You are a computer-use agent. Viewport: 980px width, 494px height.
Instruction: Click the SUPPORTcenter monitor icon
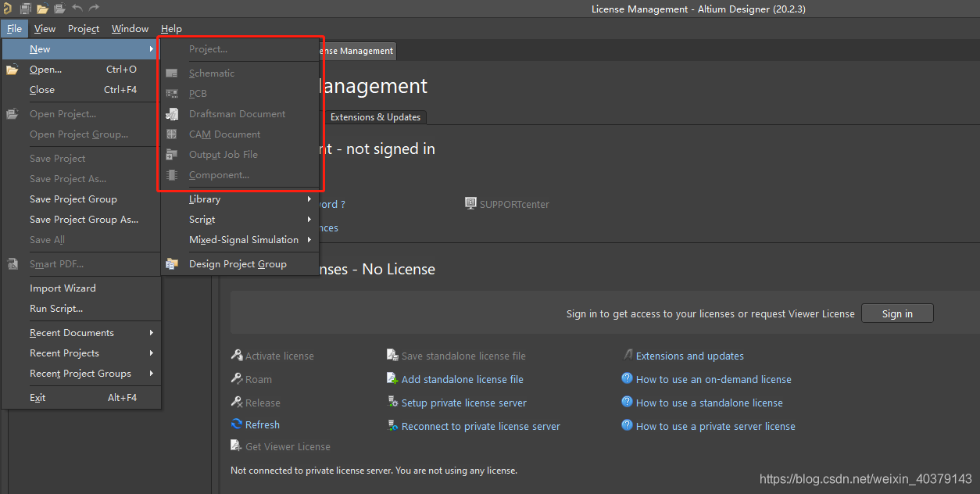(x=470, y=204)
